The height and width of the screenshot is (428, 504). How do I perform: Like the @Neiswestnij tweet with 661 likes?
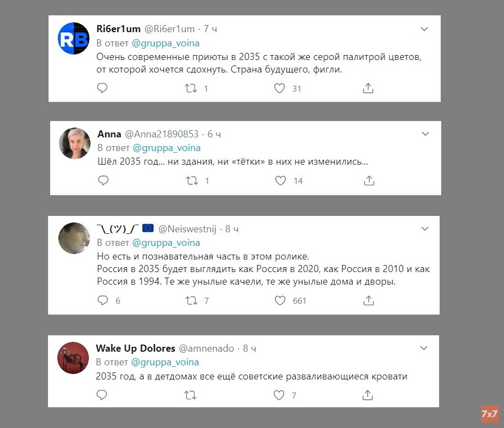pos(280,300)
